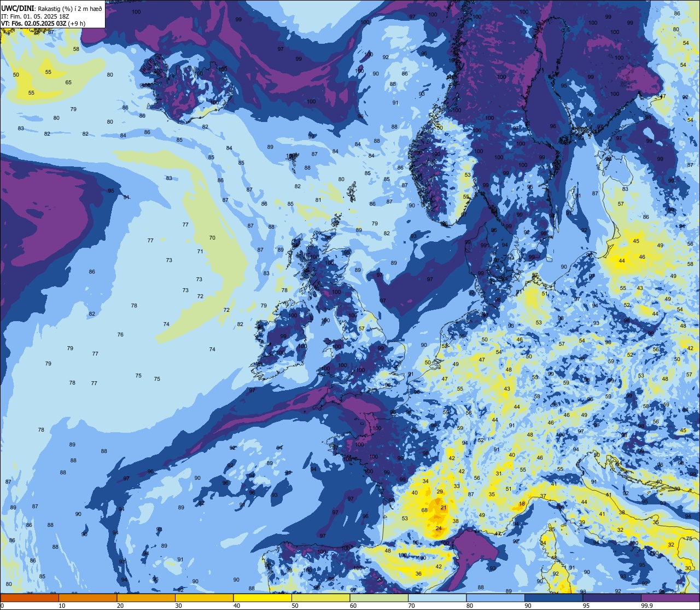
Task: Click the 40–50% bright yellow legend swatch
Action: (262, 598)
